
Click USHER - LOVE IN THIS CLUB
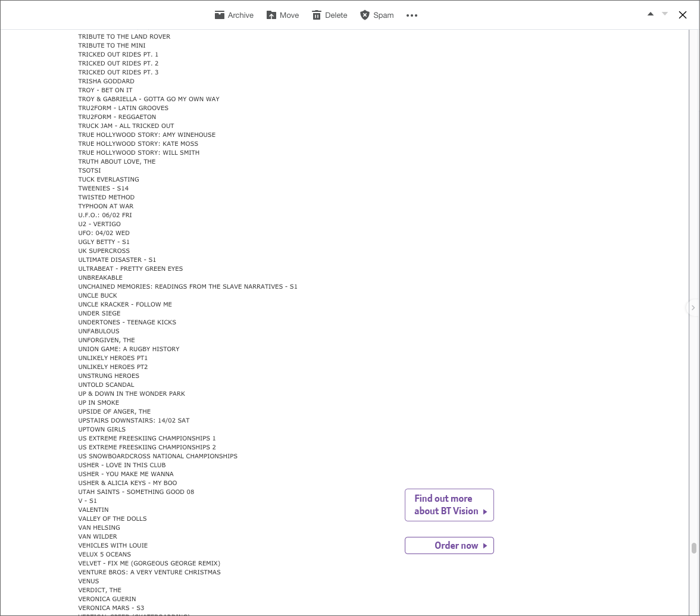(122, 465)
